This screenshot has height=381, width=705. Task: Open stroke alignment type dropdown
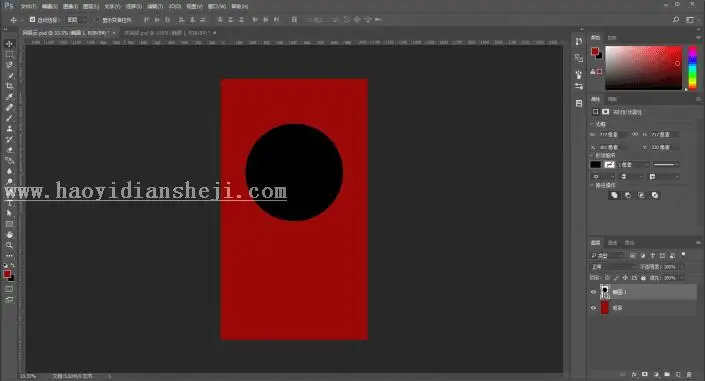pos(602,177)
